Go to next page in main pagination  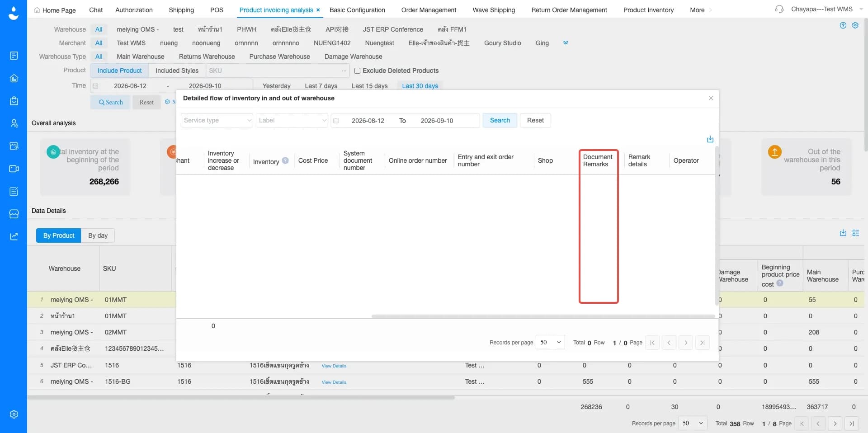(x=835, y=424)
